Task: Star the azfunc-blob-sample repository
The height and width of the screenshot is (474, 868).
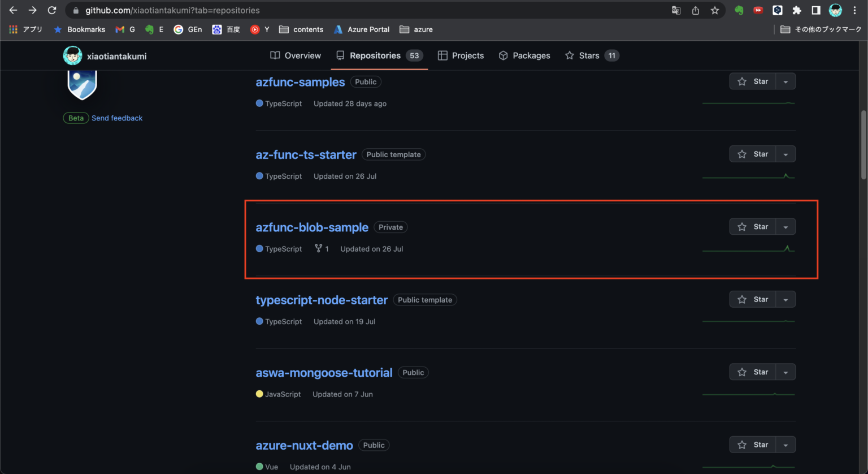Action: pyautogui.click(x=753, y=227)
